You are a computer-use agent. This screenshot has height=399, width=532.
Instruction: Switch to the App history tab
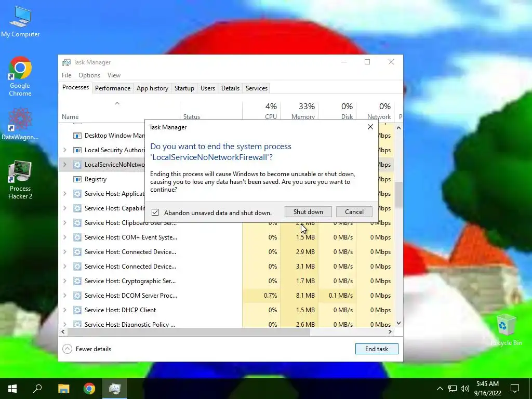[x=152, y=88]
